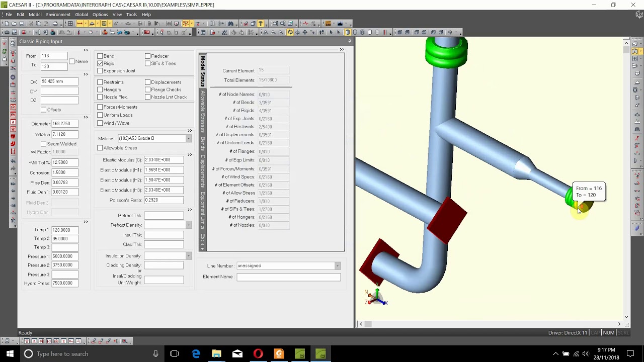Click the Temp 1 value field
644x362 pixels.
tap(65, 230)
